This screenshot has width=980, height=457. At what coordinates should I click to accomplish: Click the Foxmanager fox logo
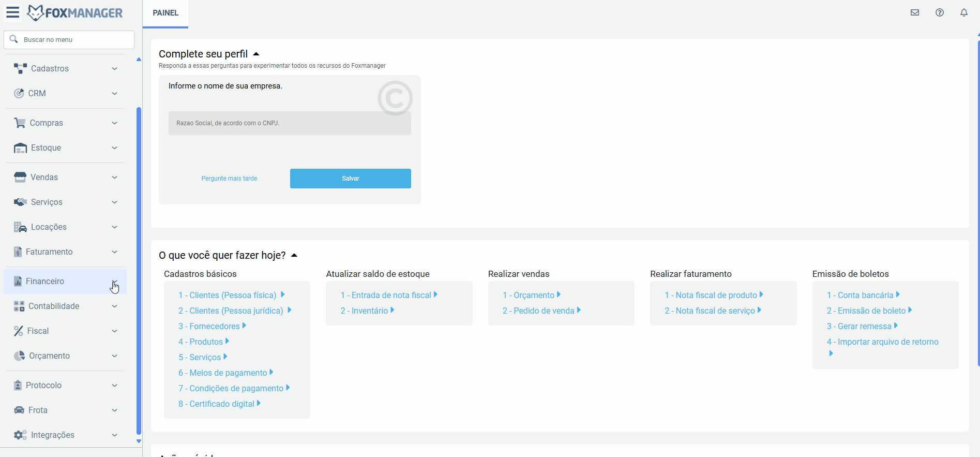[x=35, y=12]
